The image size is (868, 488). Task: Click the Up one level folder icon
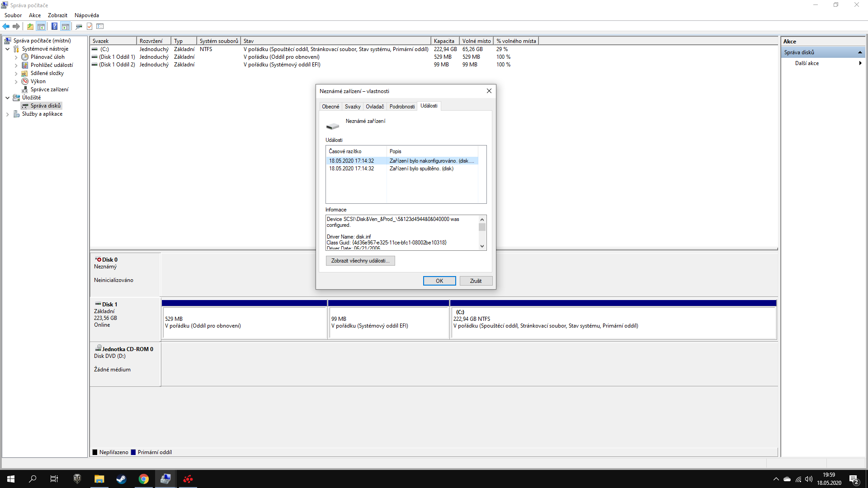(x=30, y=27)
